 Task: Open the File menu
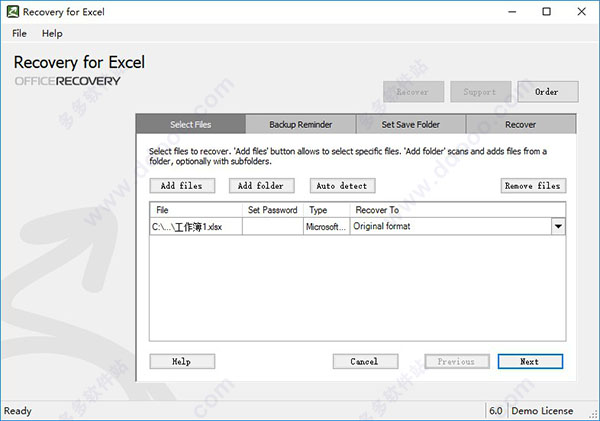coord(19,34)
